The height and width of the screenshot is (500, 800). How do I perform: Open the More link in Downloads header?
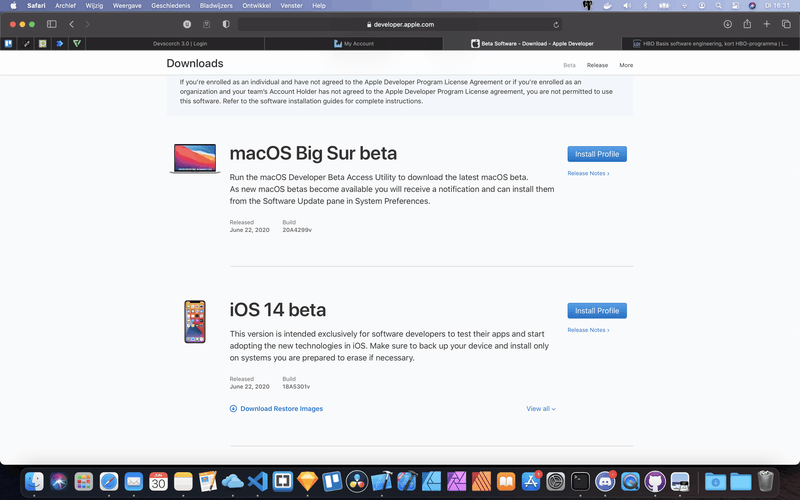point(626,65)
